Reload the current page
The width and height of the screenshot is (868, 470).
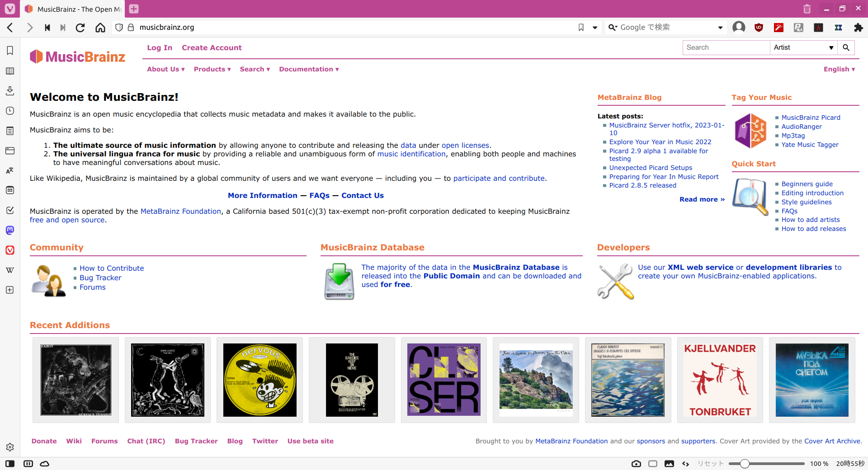coord(80,28)
